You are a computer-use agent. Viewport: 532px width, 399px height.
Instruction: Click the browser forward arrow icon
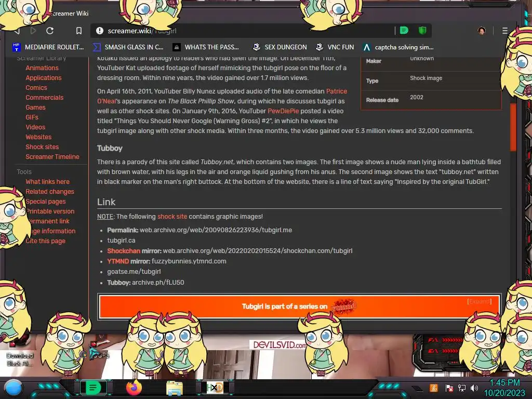pyautogui.click(x=33, y=31)
